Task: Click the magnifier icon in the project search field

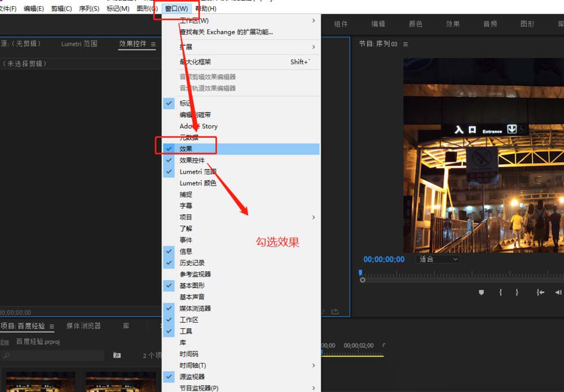Action: (6, 355)
